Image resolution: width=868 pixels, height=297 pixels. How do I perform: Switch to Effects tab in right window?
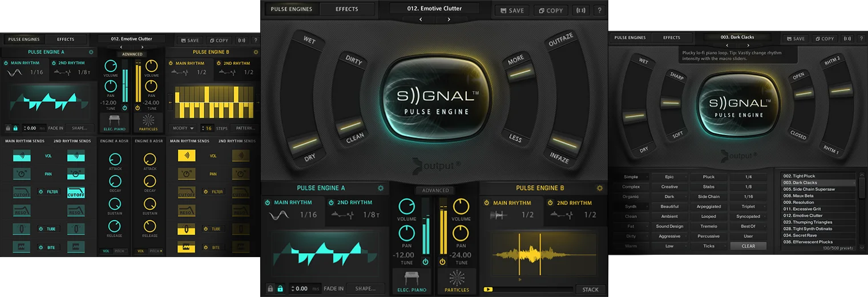(672, 38)
